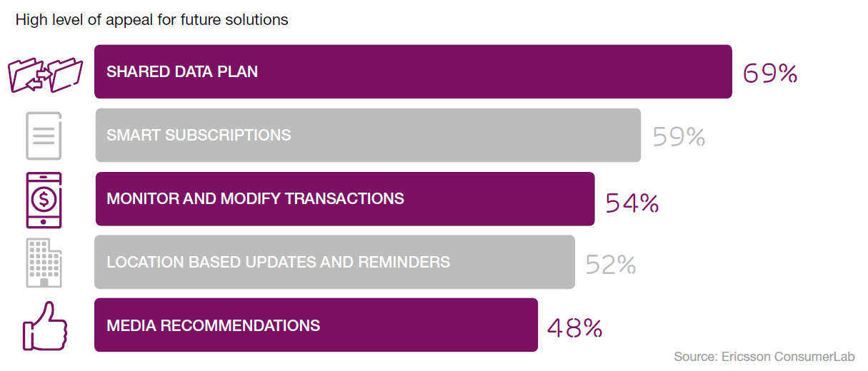Image resolution: width=868 pixels, height=371 pixels.
Task: Click the 69% value label
Action: click(x=769, y=73)
